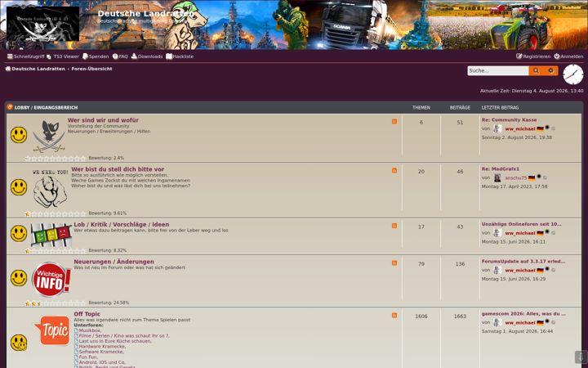Screen dimensions: 588x368
Task: Click RSS feed icon for Neuerungen / Änderungen
Action: coord(394,263)
